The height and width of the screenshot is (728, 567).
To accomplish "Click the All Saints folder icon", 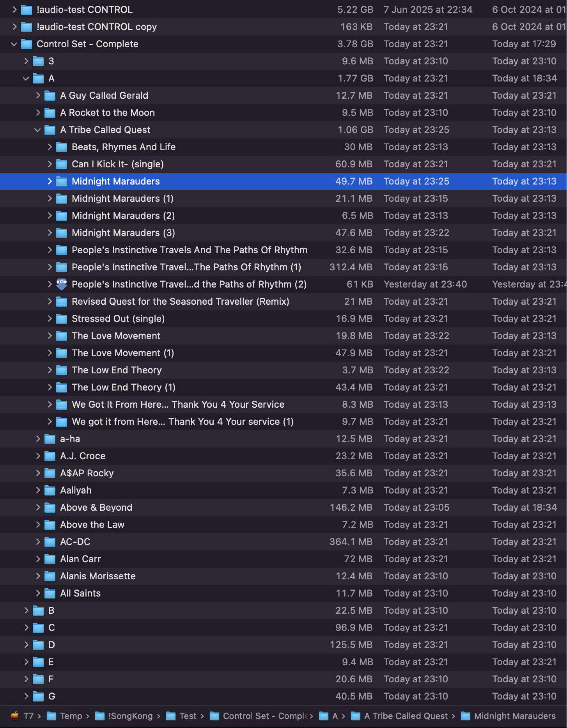I will point(50,593).
